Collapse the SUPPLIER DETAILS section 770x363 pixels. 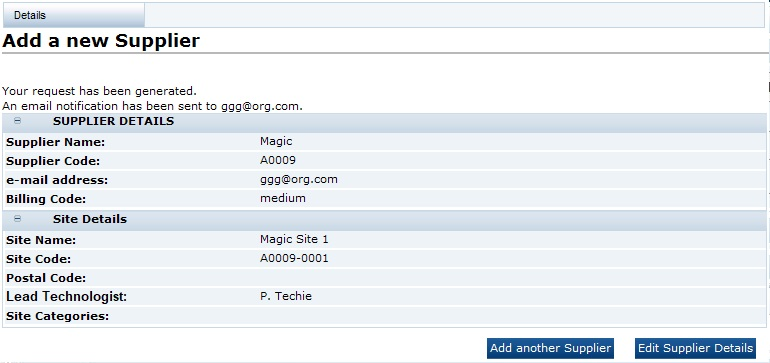click(x=18, y=121)
